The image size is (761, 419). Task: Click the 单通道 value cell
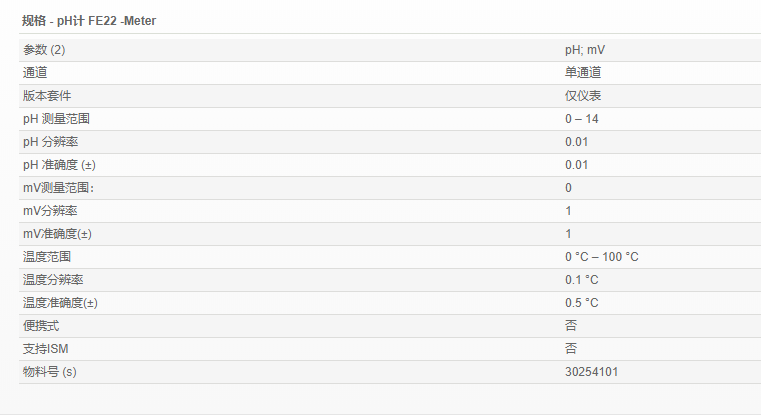click(x=582, y=73)
